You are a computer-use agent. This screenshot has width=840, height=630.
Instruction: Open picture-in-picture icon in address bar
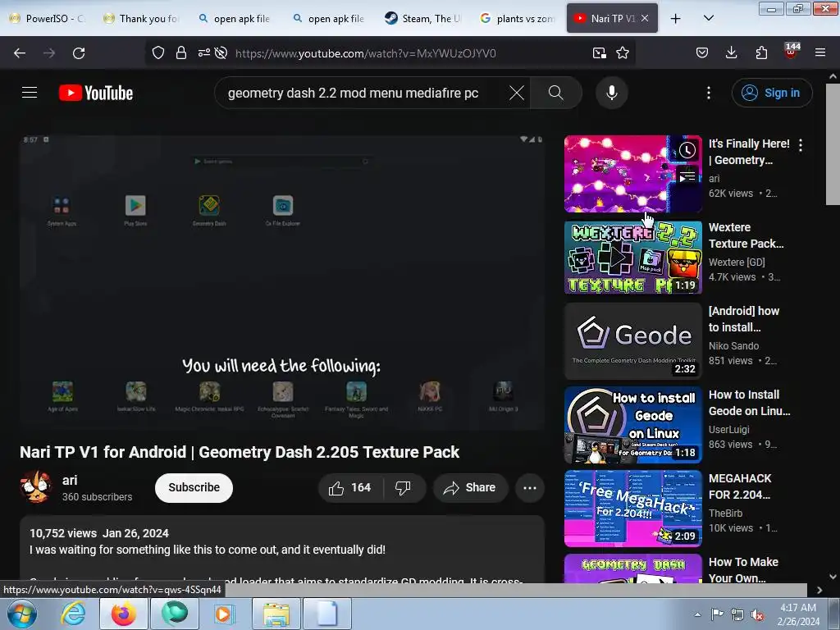(x=600, y=52)
